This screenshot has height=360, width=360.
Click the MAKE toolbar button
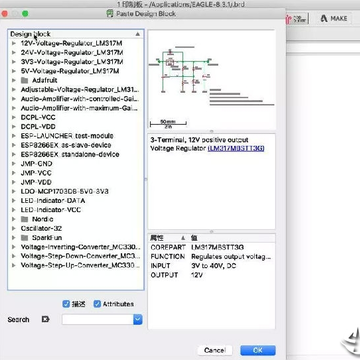click(x=334, y=19)
